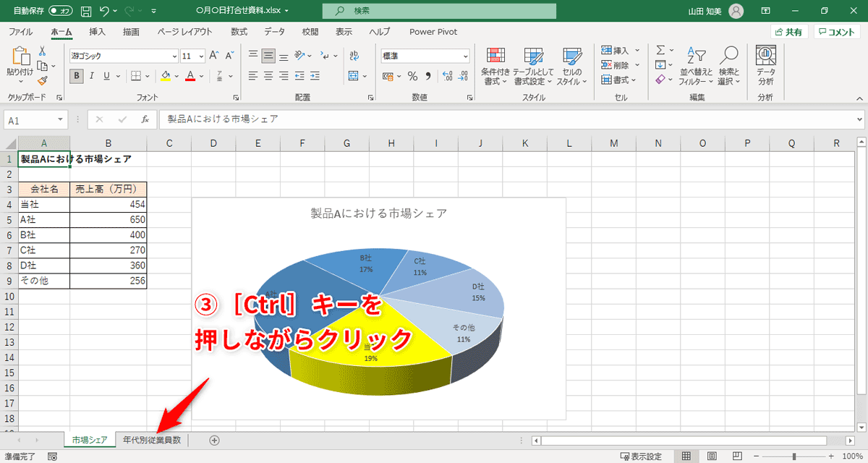The image size is (868, 463).
Task: Open the 游ゴシック font dropdown
Action: [176, 56]
